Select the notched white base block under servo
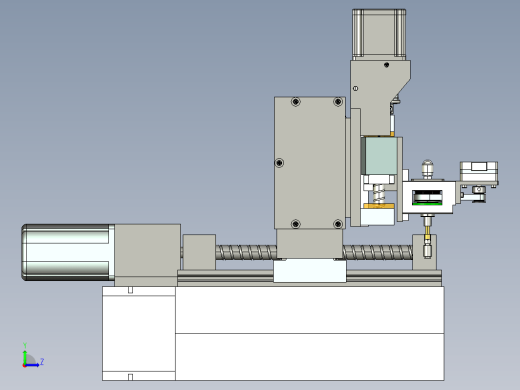520x390 pixels. (x=139, y=333)
